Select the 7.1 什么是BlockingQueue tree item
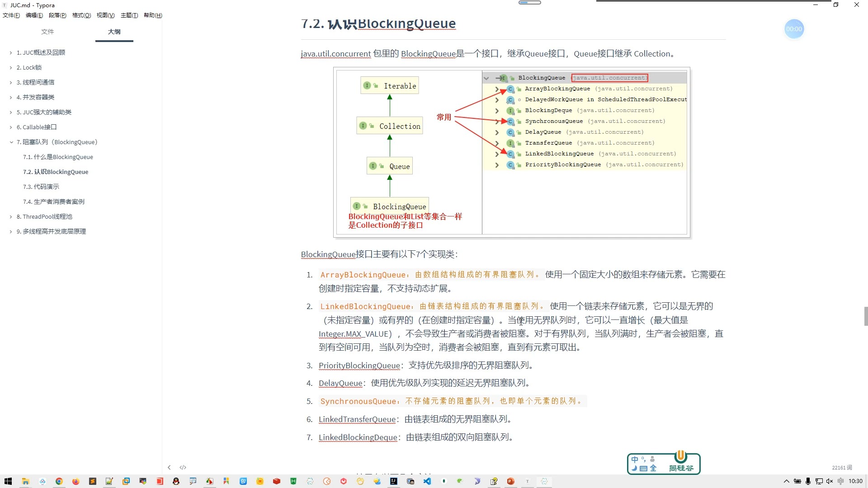 coord(58,157)
